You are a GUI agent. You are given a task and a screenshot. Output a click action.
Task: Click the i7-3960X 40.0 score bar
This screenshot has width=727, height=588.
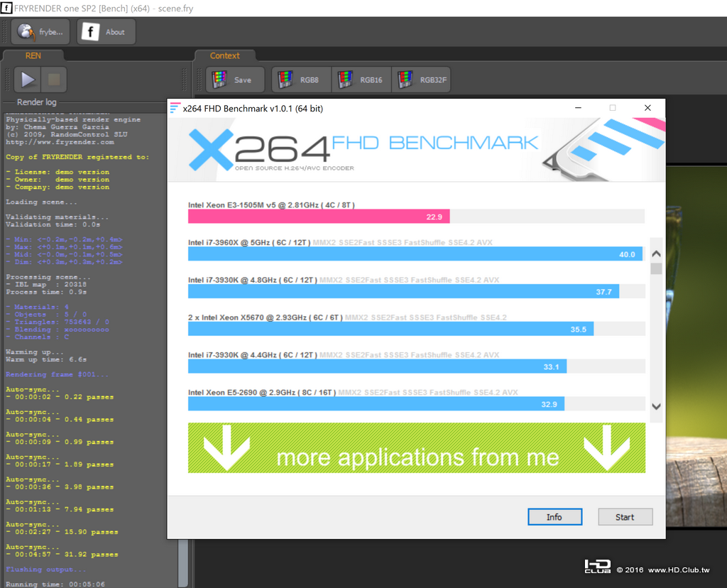[415, 254]
